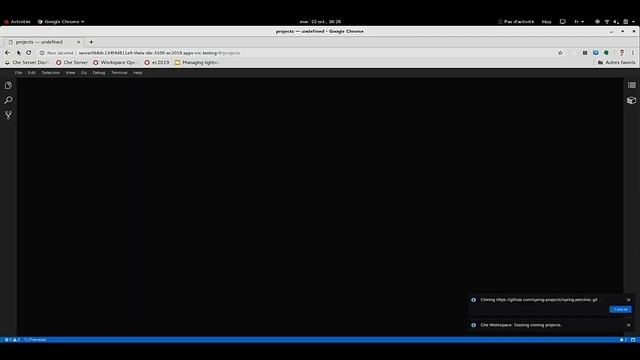Dismiss the Che Workspace cloning notification
Image resolution: width=640 pixels, height=360 pixels.
629,325
